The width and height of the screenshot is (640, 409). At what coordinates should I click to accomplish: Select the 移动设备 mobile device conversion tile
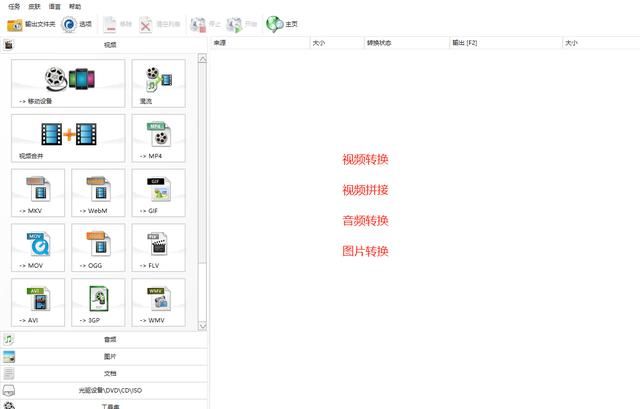68,83
